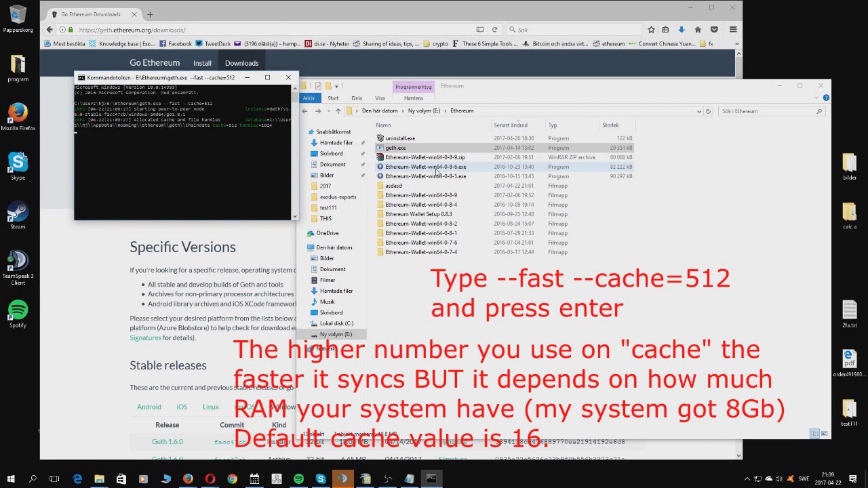Open the Firefox hamburger menu
This screenshot has width=868, height=488.
(733, 30)
